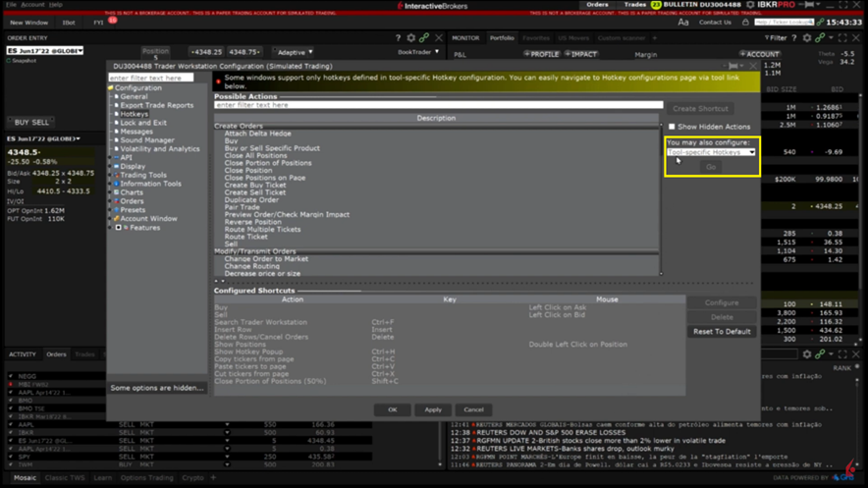Expand the Trading Tools tree node

pyautogui.click(x=110, y=175)
